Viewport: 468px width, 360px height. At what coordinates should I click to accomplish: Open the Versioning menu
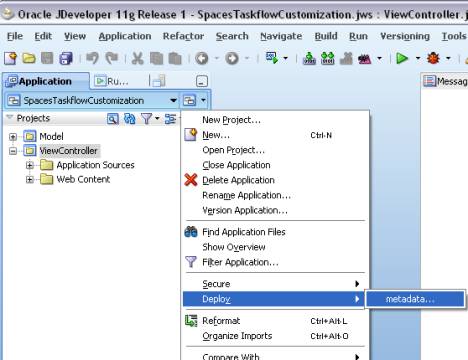(405, 36)
